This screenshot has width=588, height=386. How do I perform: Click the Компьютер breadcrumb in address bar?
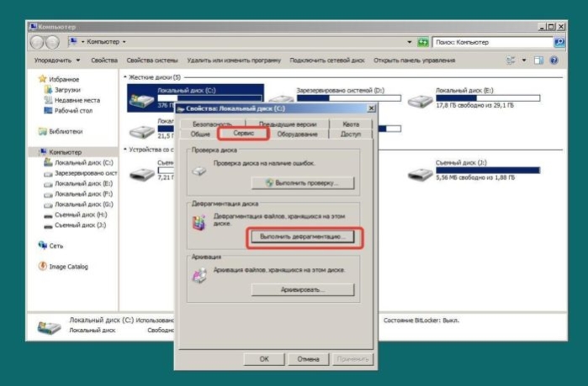point(103,41)
